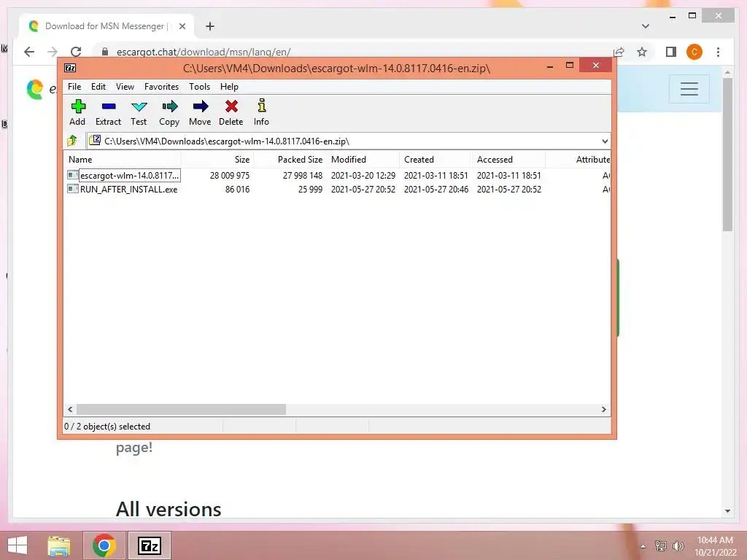Open File Explorer from the taskbar
The image size is (747, 560).
click(59, 545)
